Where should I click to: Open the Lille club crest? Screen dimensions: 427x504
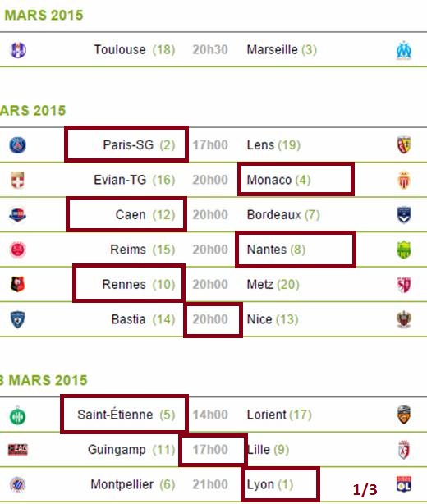pos(403,450)
